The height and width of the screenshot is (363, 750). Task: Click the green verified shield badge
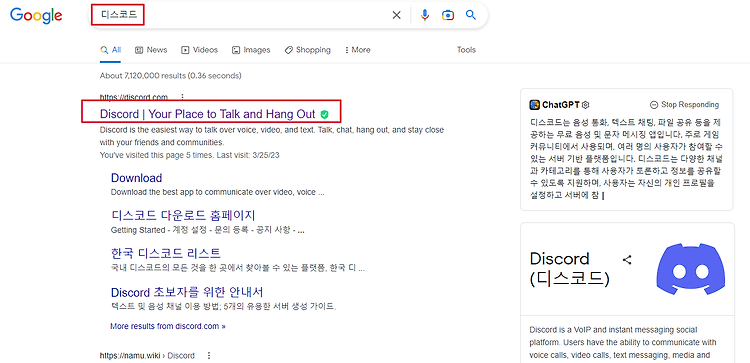(x=324, y=114)
